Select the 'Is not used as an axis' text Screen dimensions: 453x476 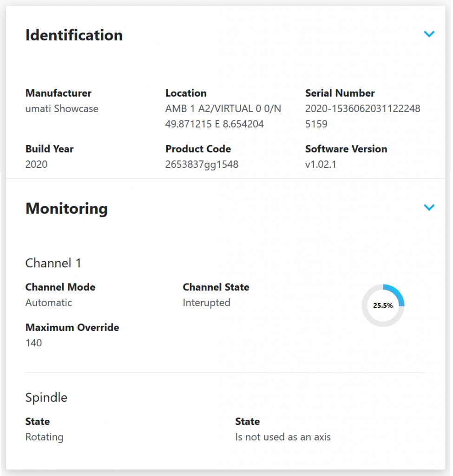(283, 437)
